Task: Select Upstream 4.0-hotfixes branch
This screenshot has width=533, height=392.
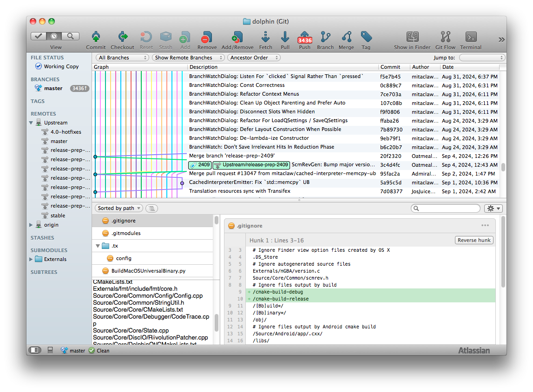Action: click(x=66, y=132)
